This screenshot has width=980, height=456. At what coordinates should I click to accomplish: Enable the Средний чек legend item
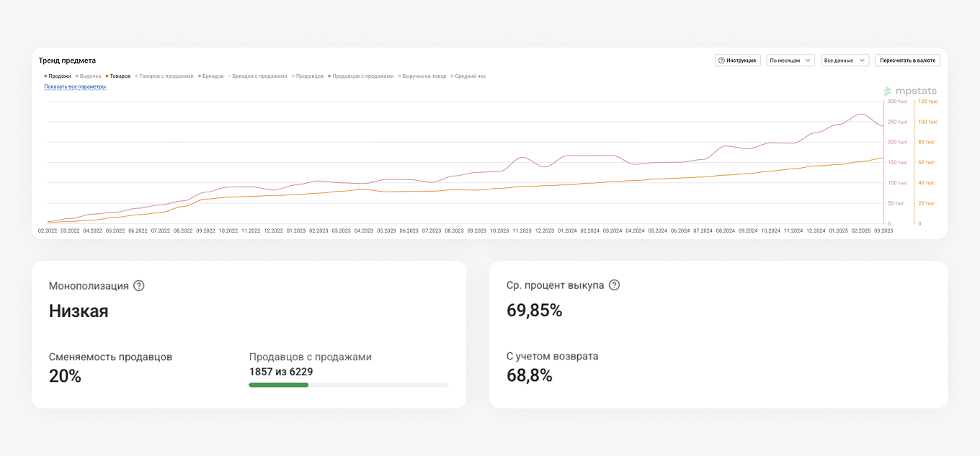click(468, 76)
